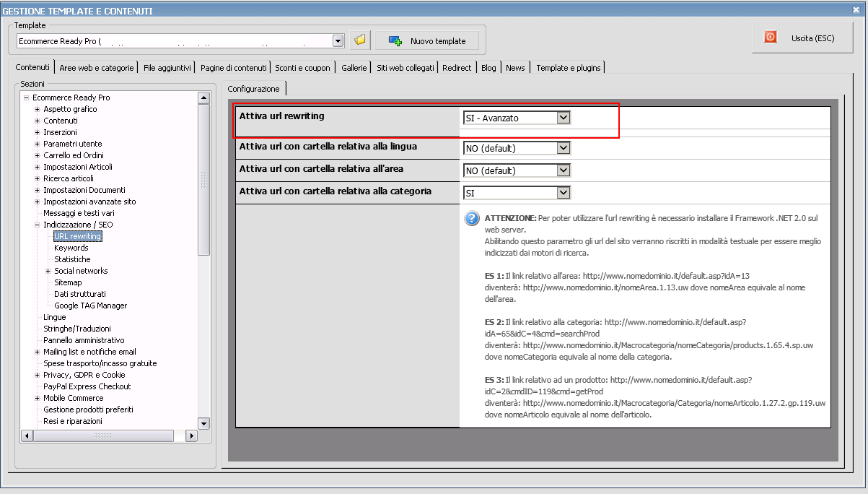Click the folder icon next to Template dropdown
Image resolution: width=868 pixels, height=494 pixels.
point(360,40)
